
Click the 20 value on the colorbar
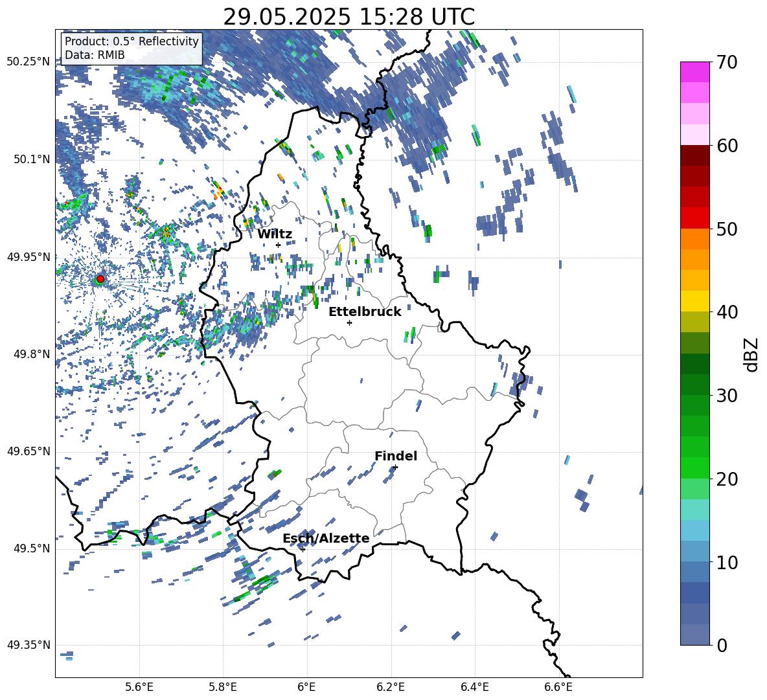(727, 479)
